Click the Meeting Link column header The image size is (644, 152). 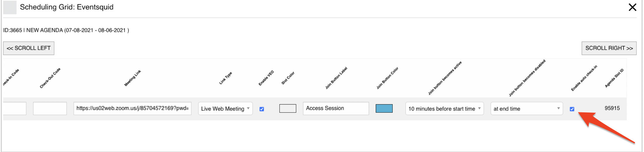coord(133,78)
